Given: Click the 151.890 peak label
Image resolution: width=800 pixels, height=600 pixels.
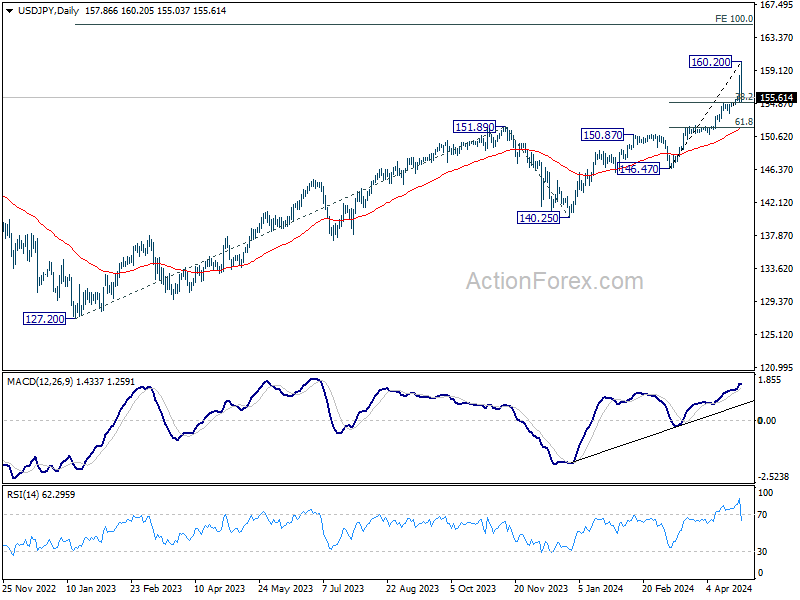Looking at the screenshot, I should pyautogui.click(x=474, y=127).
